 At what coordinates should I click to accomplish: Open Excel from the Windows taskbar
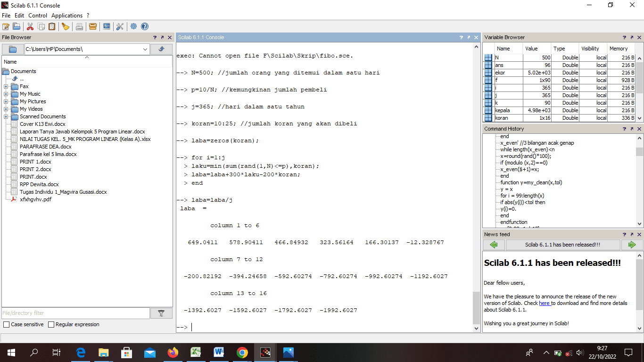[196, 352]
